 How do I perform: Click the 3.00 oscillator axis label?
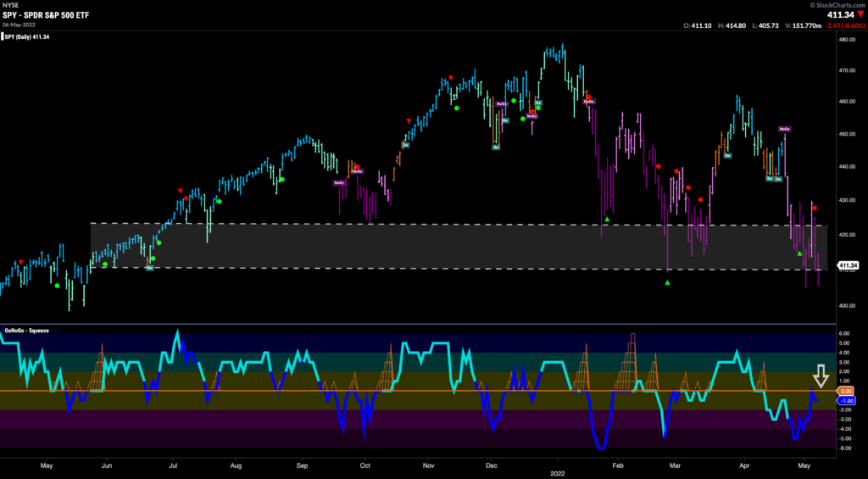coord(845,362)
